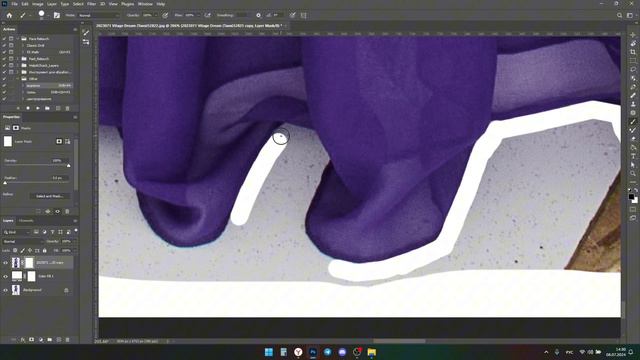The width and height of the screenshot is (640, 360).
Task: Open File Explorer from the taskbar
Action: click(371, 352)
